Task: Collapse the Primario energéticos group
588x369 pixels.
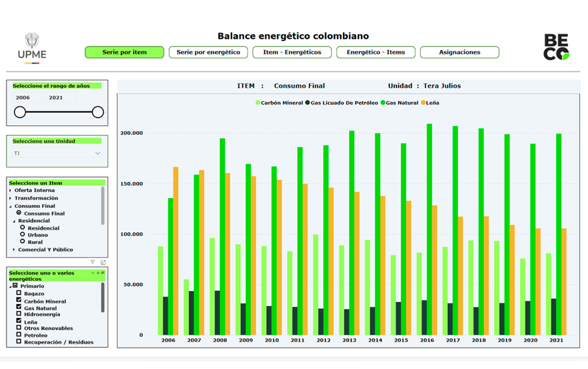Action: coord(10,286)
